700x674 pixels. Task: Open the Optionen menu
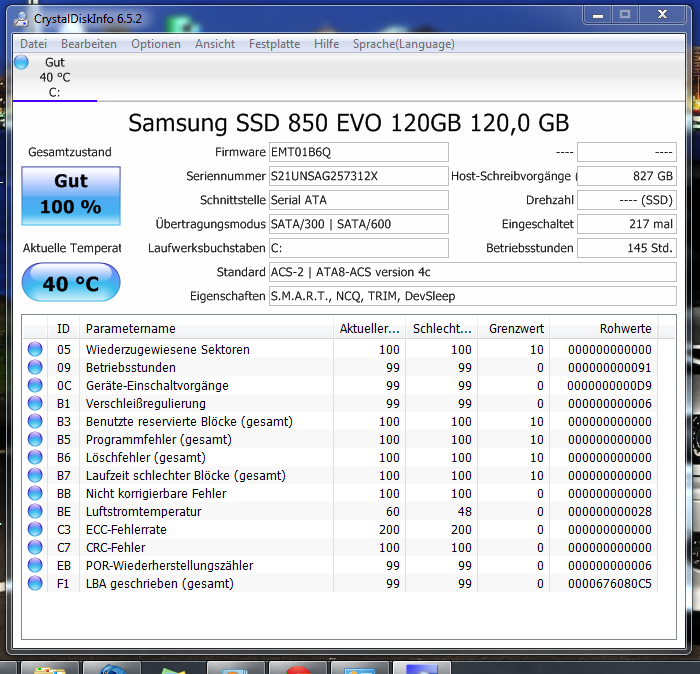point(156,44)
